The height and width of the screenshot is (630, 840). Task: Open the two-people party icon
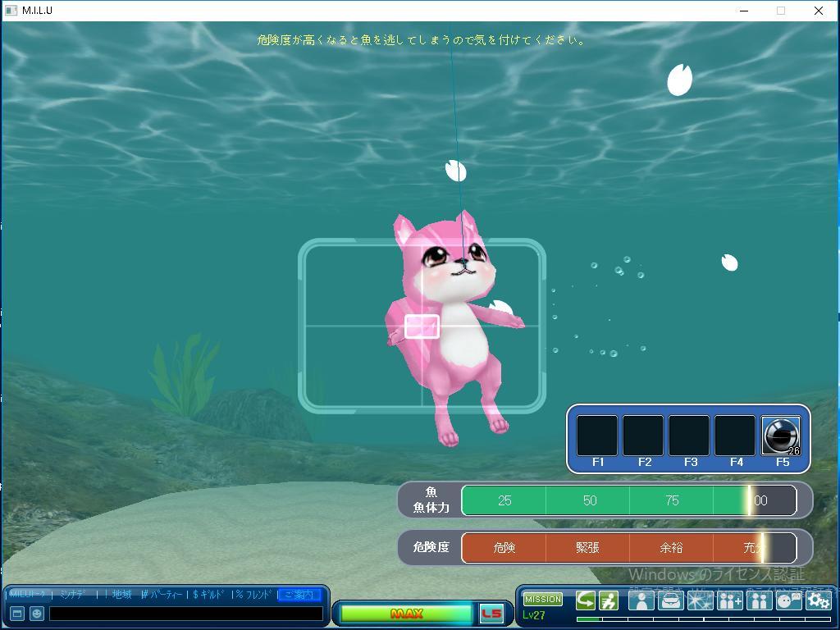(x=759, y=600)
